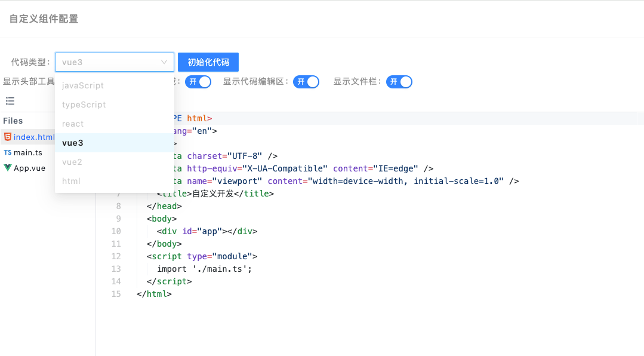Click line number 8 in gutter

pos(119,206)
